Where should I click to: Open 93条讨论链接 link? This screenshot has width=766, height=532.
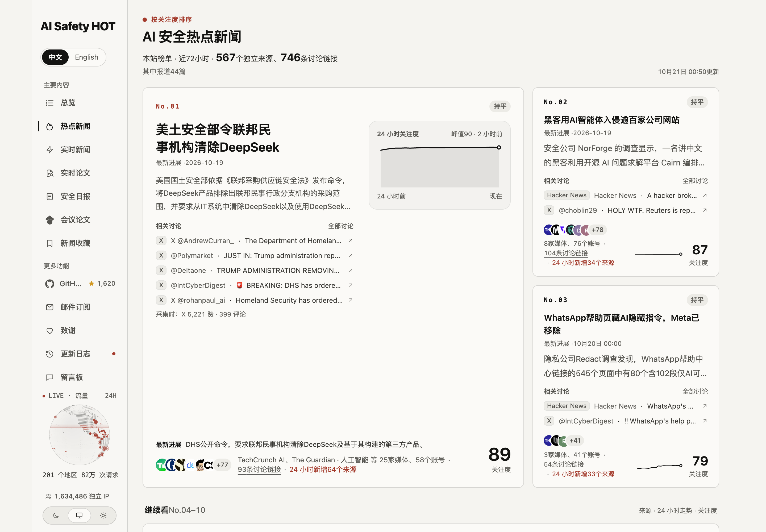click(259, 469)
